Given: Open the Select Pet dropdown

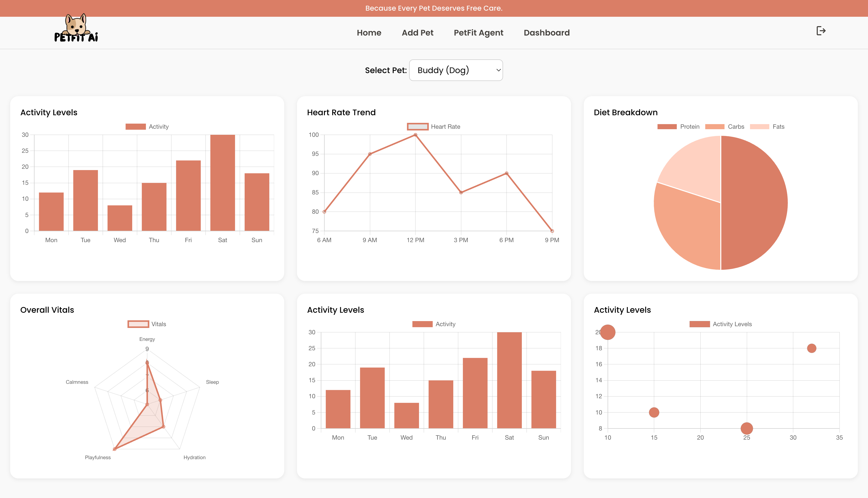Looking at the screenshot, I should (x=456, y=70).
